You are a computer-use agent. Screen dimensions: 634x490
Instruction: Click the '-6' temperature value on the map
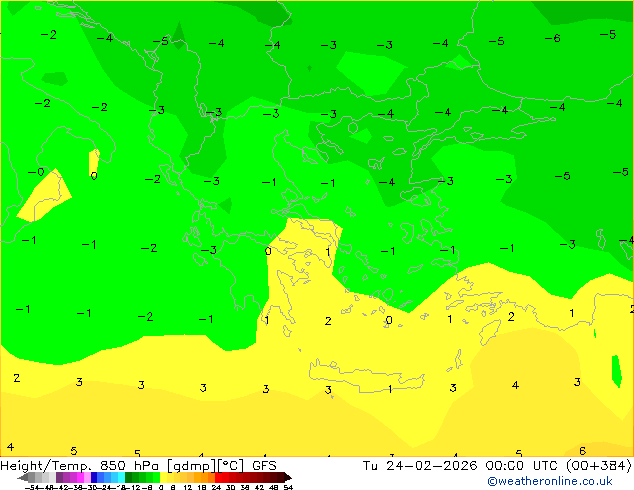(552, 38)
